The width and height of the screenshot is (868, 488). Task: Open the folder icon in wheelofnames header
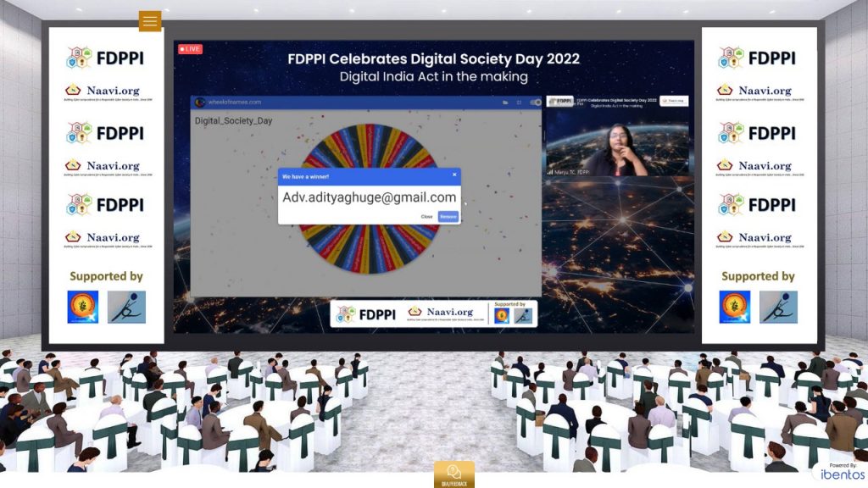tap(505, 103)
